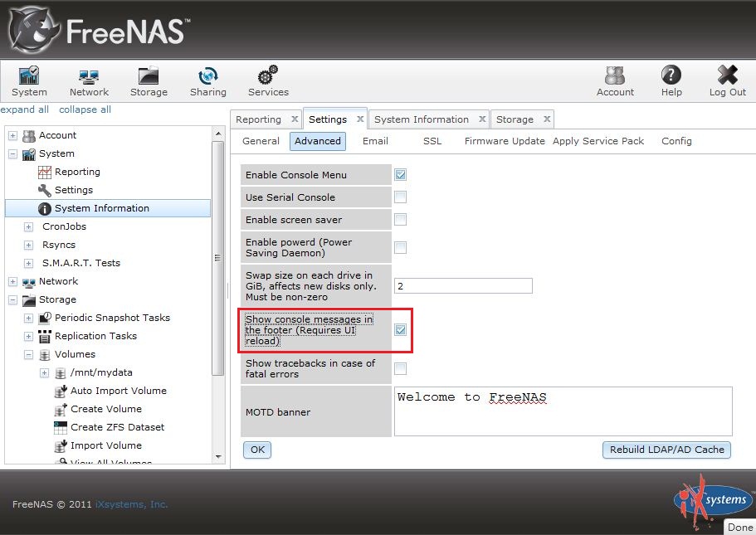Switch to the Email settings tab
Viewport: 756px width, 535px height.
[375, 141]
